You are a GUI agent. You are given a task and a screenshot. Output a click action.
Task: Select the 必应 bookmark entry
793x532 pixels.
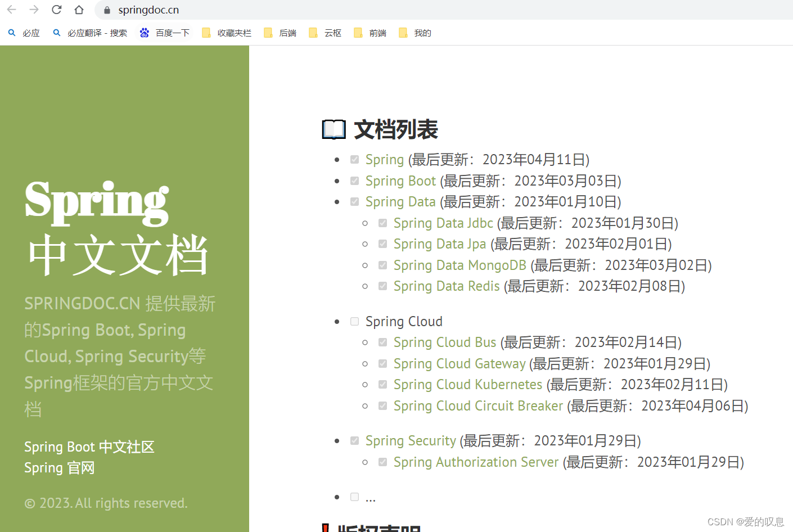click(x=31, y=33)
